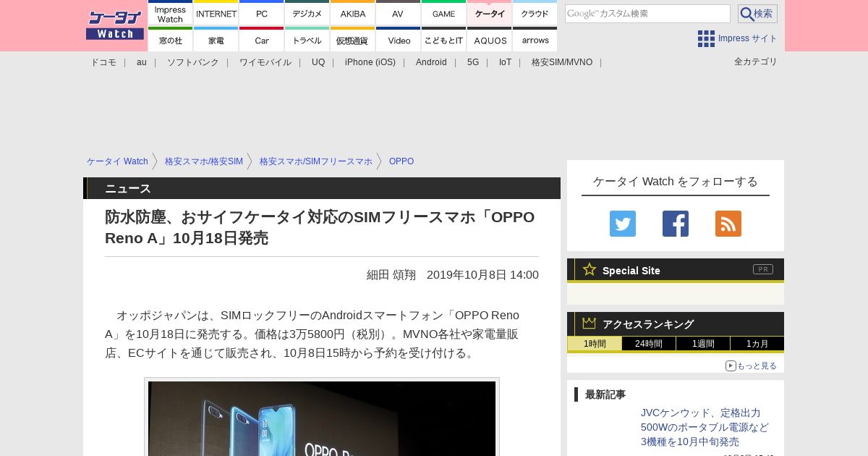Select the 1週間 ranking tab

[x=703, y=344]
